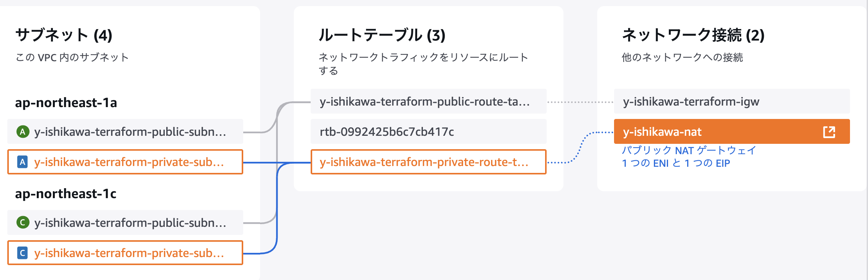Click パブリック NAT ゲートウェイ description text
This screenshot has height=280, width=868.
[689, 150]
